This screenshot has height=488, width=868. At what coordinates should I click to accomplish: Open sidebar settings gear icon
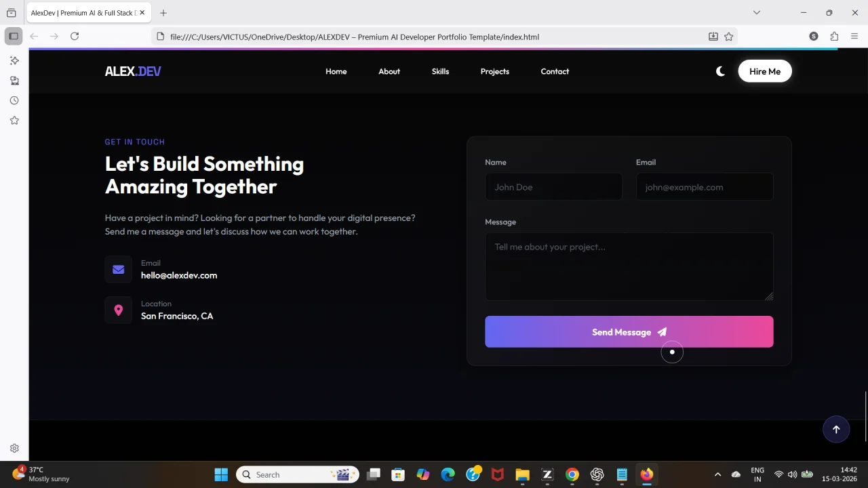pyautogui.click(x=14, y=448)
